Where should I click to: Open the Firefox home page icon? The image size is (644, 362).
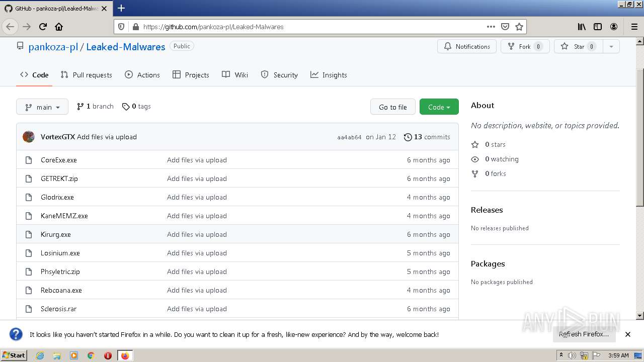[59, 27]
